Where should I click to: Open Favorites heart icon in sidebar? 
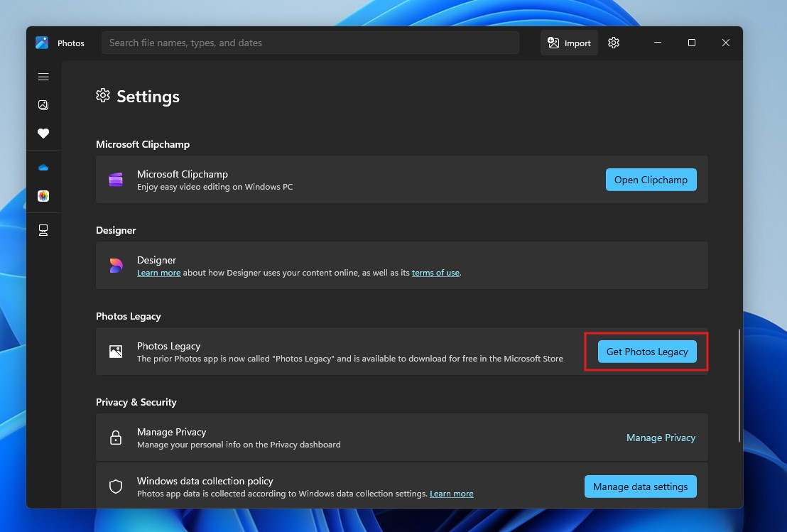point(43,134)
